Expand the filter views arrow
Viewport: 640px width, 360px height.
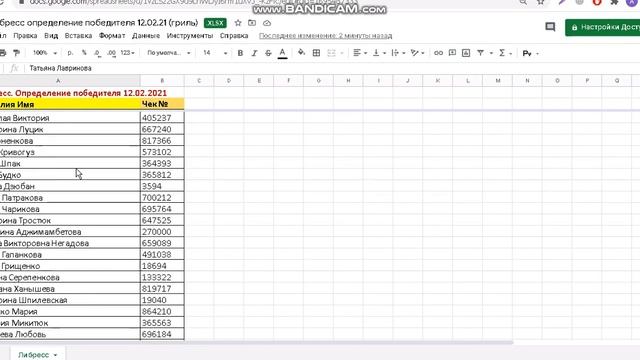click(491, 53)
